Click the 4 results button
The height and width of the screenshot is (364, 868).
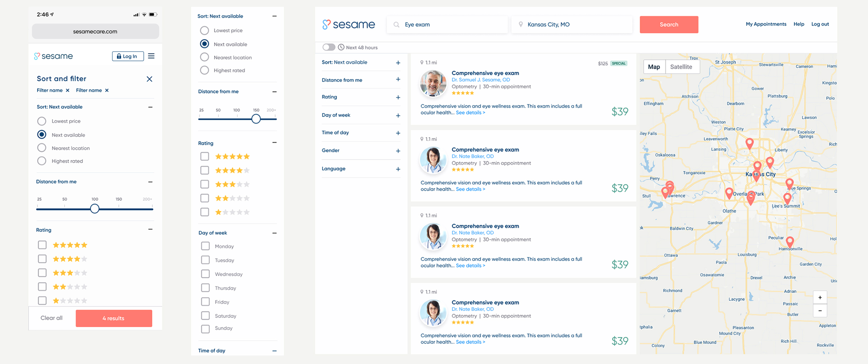coord(114,318)
